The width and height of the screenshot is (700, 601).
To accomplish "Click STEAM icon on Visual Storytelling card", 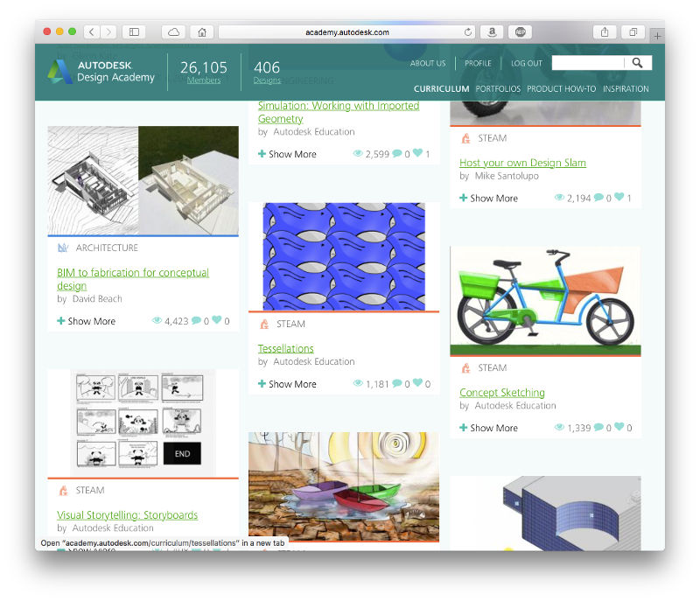I will click(x=63, y=491).
